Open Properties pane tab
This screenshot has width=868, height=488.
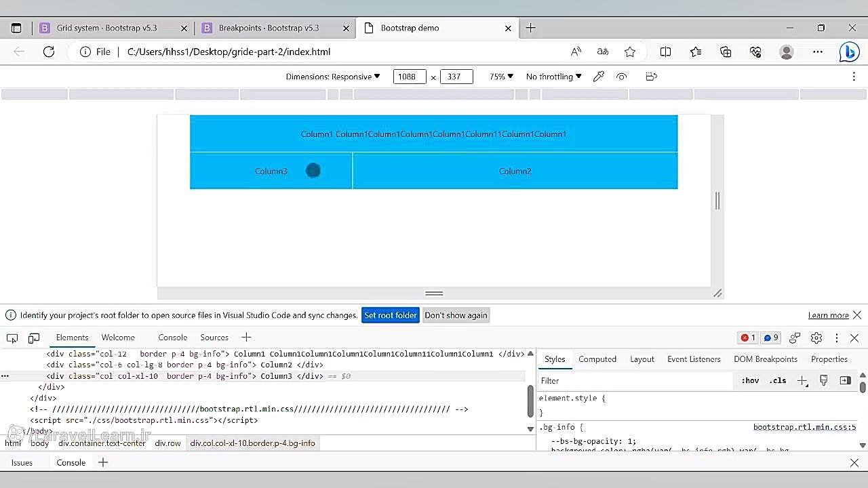(829, 359)
